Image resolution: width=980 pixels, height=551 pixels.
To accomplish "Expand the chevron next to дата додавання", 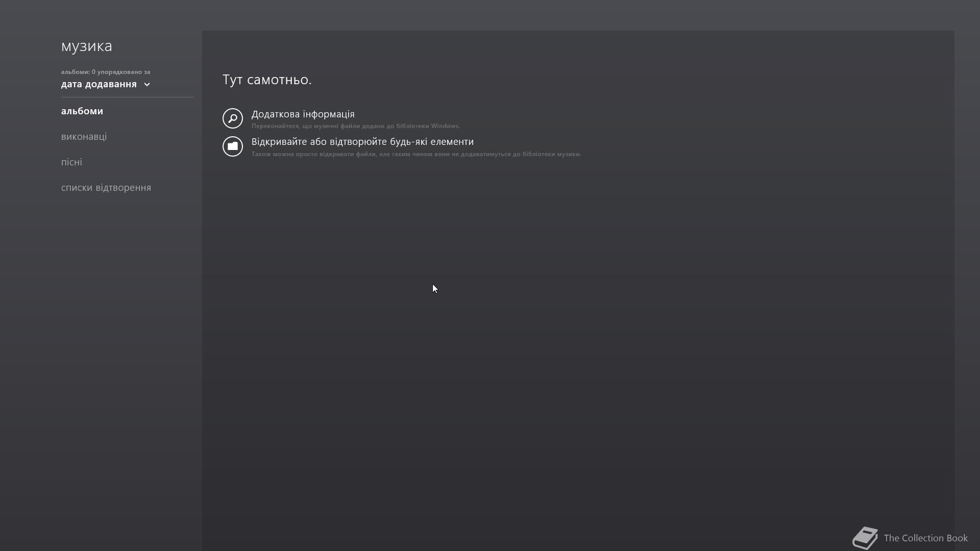I will pyautogui.click(x=147, y=85).
